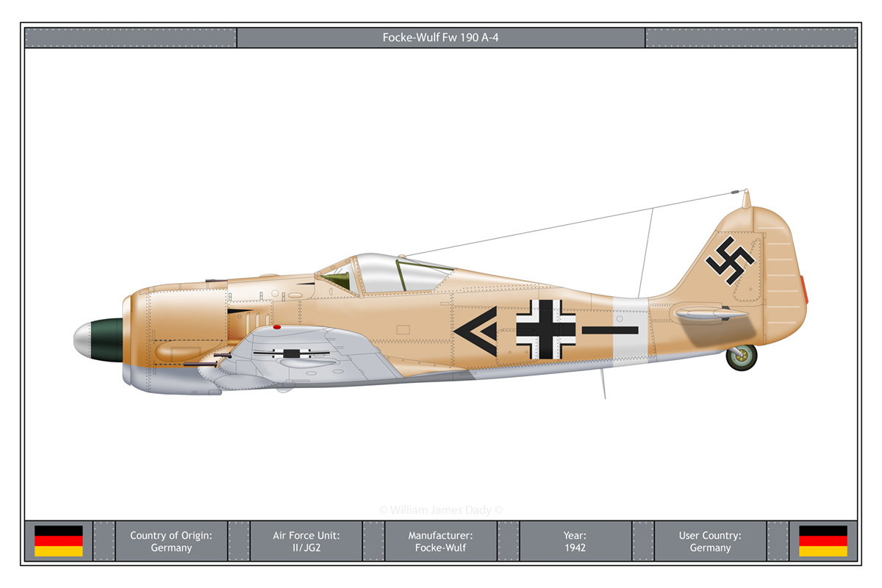The width and height of the screenshot is (882, 588).
Task: Click the fuselage cross insignia
Action: tap(545, 329)
